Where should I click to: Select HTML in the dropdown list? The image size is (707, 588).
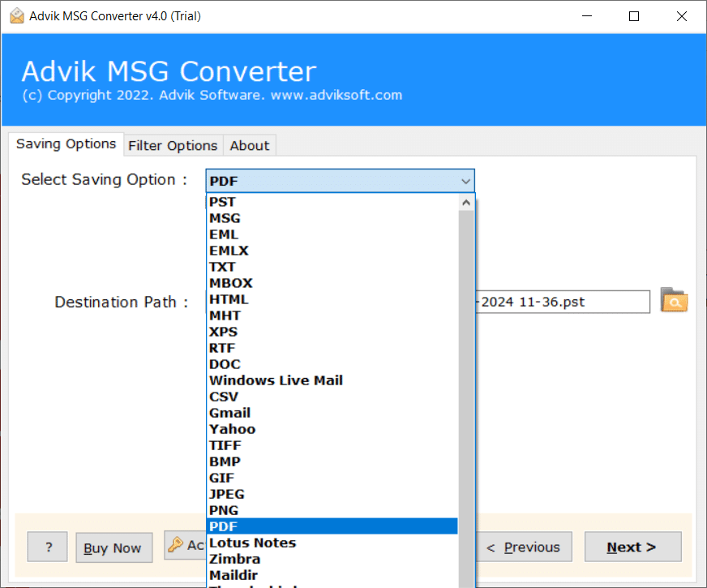[x=332, y=299]
